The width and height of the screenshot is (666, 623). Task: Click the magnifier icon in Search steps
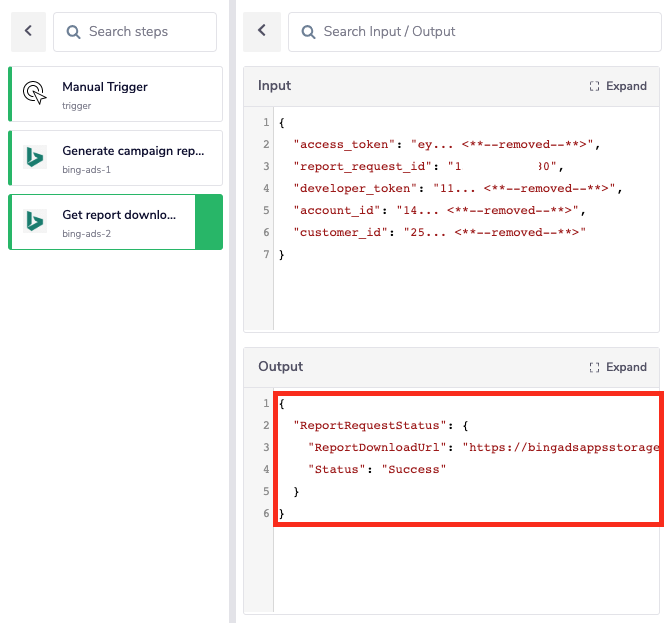[73, 32]
